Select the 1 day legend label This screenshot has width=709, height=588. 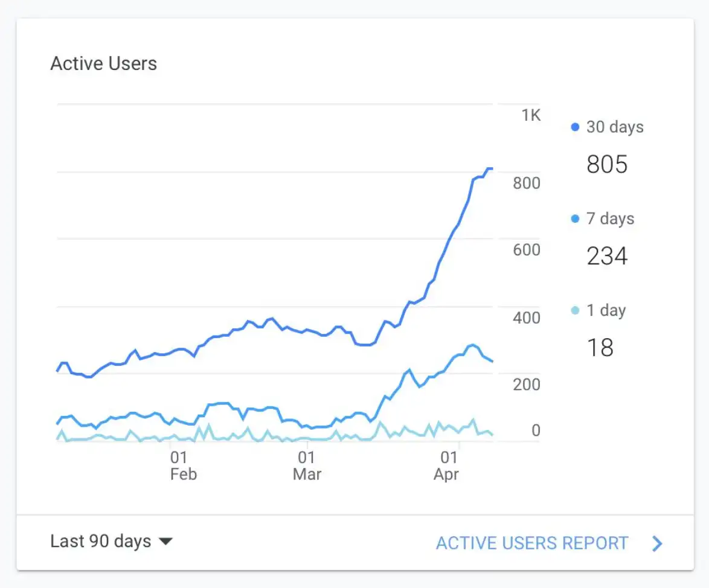pos(606,310)
